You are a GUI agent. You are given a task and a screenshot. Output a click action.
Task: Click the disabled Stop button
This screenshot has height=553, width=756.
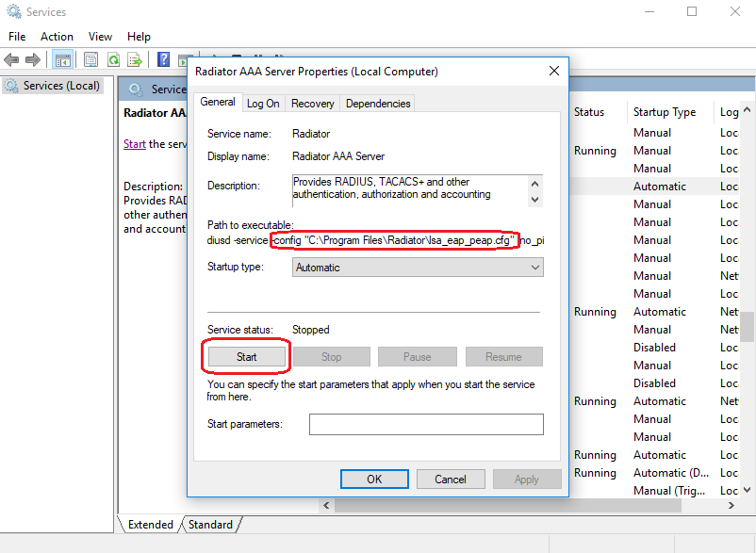point(331,357)
